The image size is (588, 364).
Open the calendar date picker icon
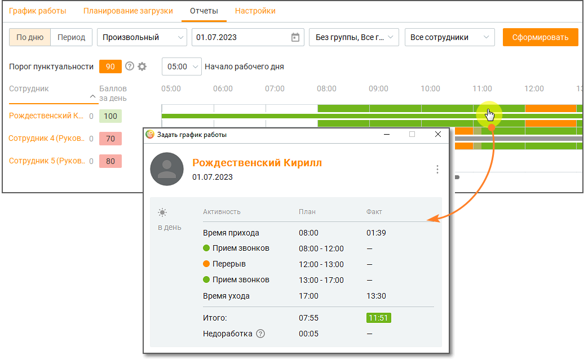pyautogui.click(x=295, y=37)
